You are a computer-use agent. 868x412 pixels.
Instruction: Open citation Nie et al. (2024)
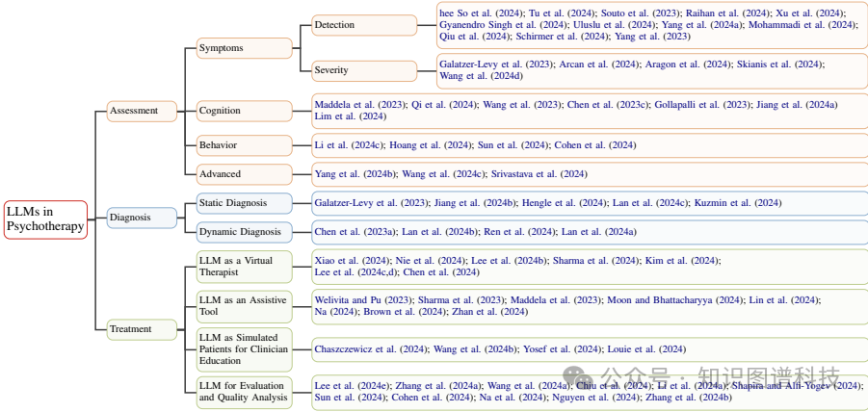click(x=430, y=261)
